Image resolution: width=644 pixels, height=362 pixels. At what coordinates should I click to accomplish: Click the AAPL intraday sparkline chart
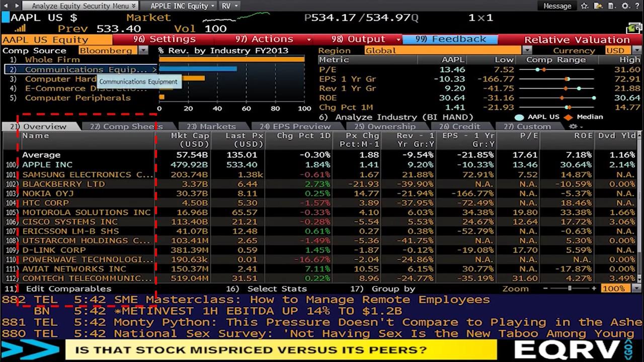pos(236,18)
